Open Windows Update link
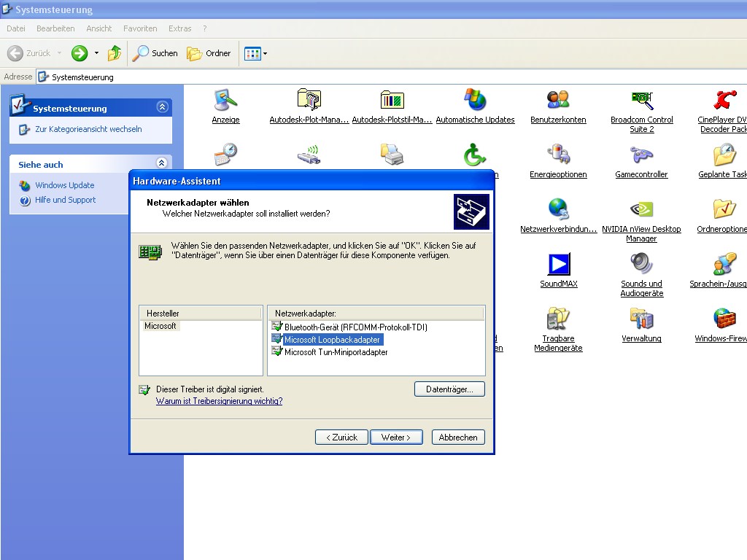This screenshot has height=560, width=747. point(64,185)
